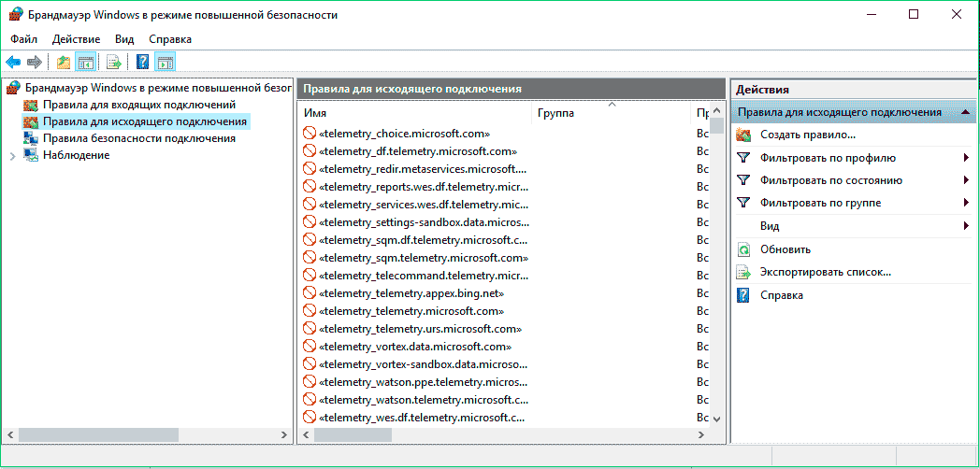This screenshot has height=469, width=980.
Task: Select rule «telemetry_watson.ppe.telemetry.micros...
Action: 424,381
